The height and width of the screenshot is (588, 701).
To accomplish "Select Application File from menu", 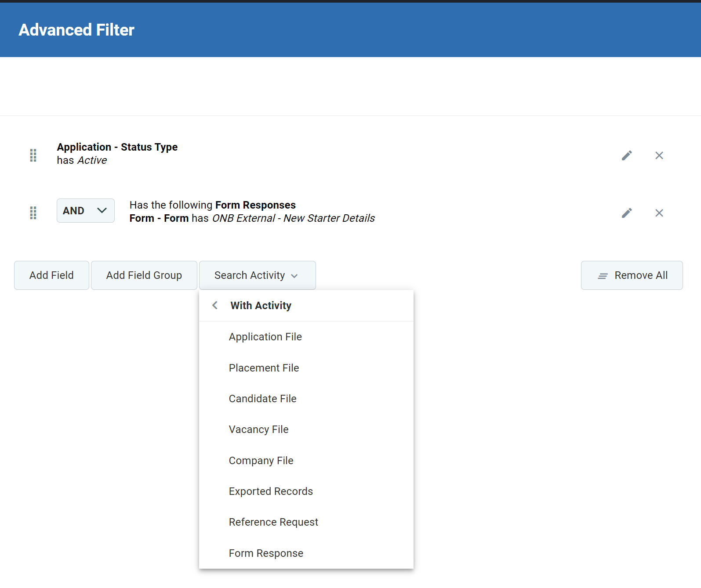I will 306,337.
